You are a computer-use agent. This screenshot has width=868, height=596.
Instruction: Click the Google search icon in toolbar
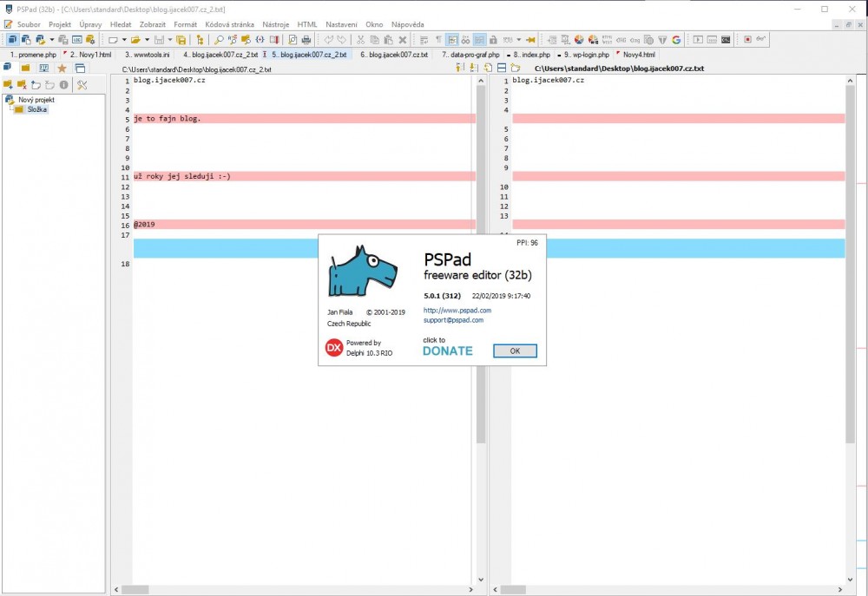[x=676, y=40]
